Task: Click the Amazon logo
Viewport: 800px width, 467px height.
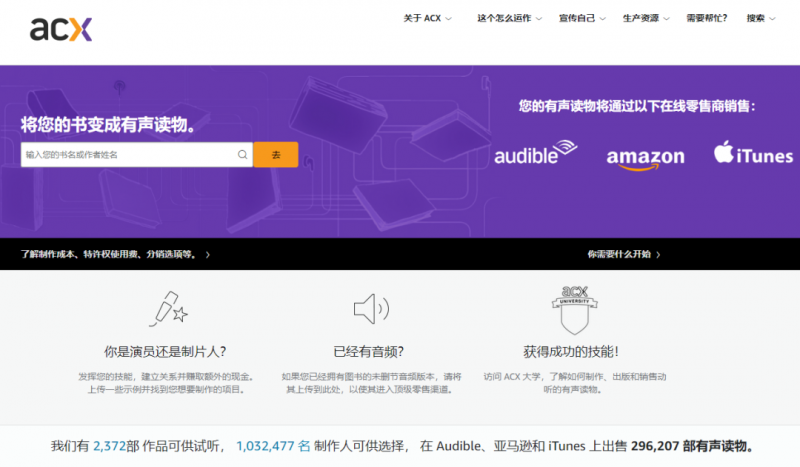Action: click(645, 157)
